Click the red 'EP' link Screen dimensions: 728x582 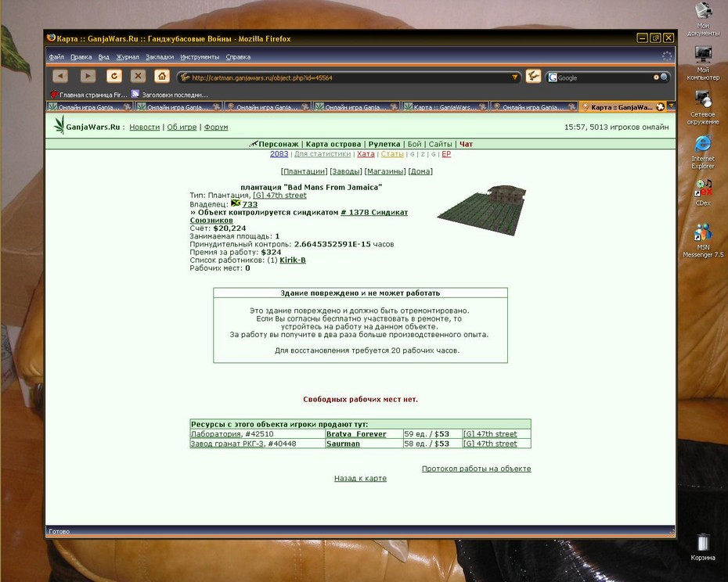446,153
